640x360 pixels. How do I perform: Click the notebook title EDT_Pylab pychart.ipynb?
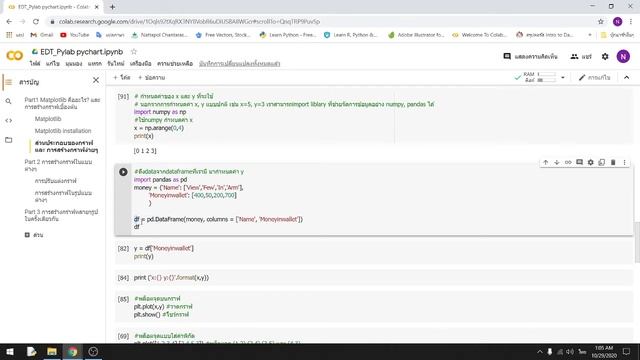coord(82,52)
